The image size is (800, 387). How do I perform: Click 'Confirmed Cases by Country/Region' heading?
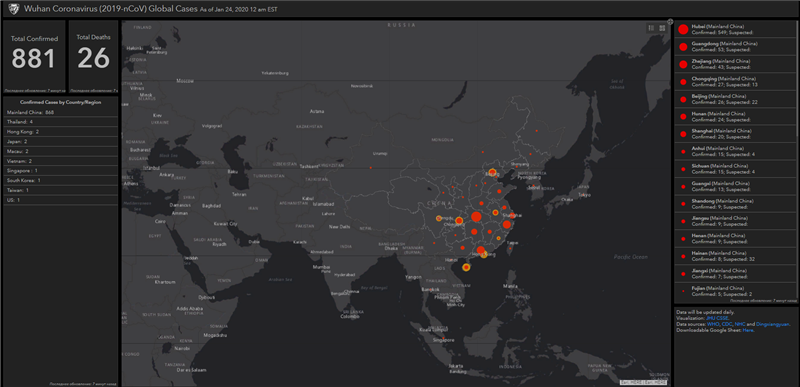click(x=61, y=102)
